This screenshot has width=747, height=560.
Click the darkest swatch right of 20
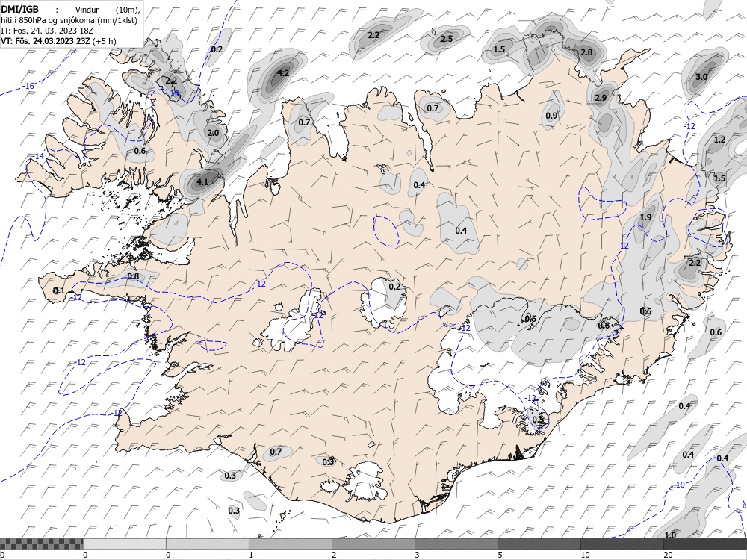705,544
